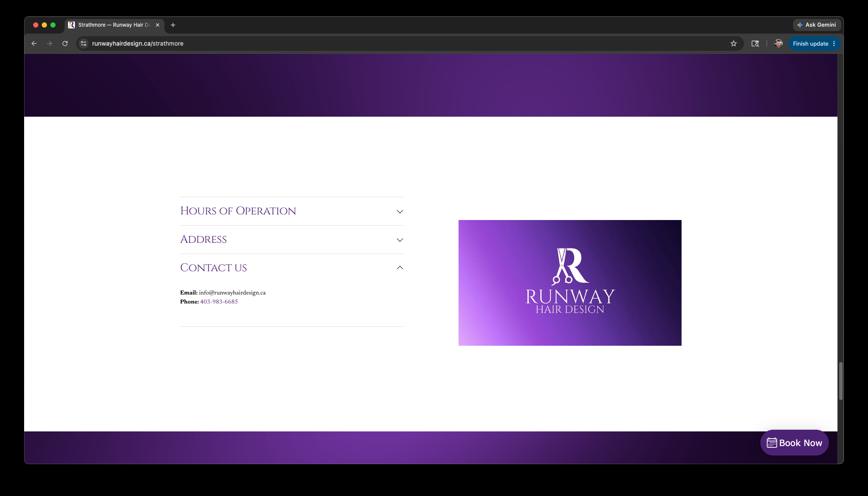The width and height of the screenshot is (868, 496).
Task: Go forward to the next page
Action: point(50,43)
